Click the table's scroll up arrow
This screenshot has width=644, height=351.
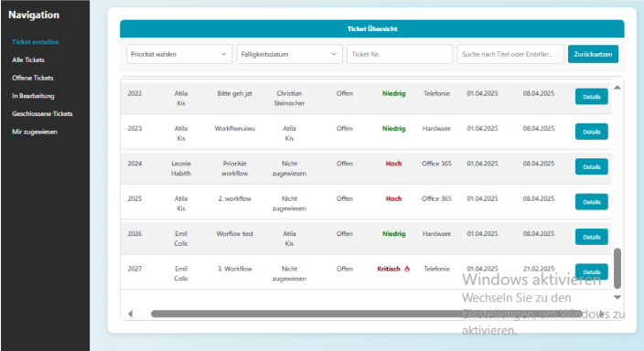pyautogui.click(x=617, y=88)
